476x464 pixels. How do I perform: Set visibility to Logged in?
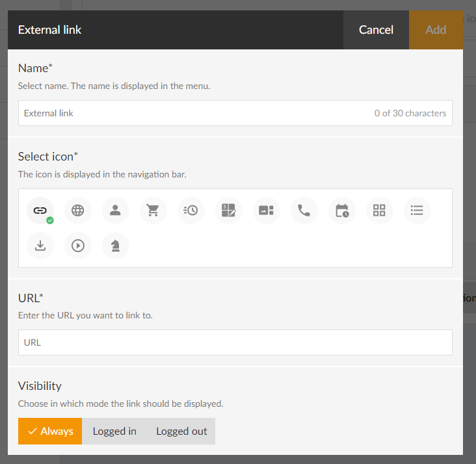tap(114, 432)
